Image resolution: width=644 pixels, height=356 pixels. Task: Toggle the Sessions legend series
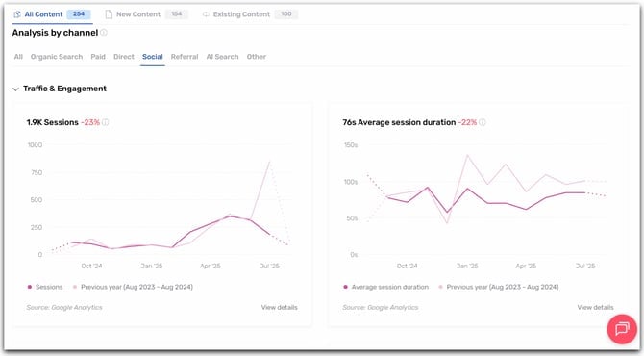(45, 287)
